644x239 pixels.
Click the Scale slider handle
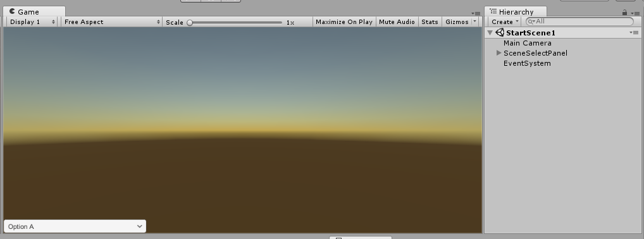[x=190, y=23]
